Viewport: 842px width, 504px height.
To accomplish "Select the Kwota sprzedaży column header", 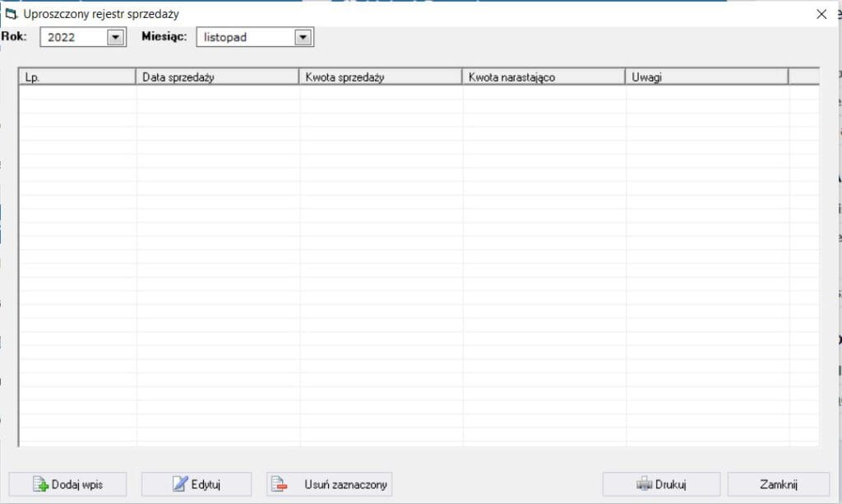I will (380, 76).
